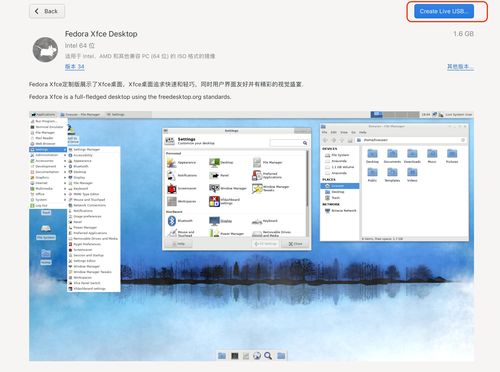The image size is (500, 372).
Task: Open the Xfce desktop screenshot preview
Action: point(251,236)
